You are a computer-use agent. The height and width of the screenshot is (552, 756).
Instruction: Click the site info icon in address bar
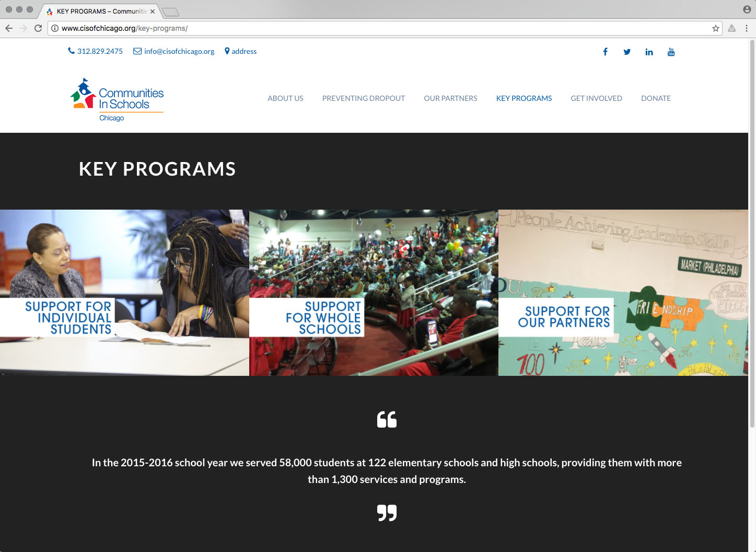point(55,28)
